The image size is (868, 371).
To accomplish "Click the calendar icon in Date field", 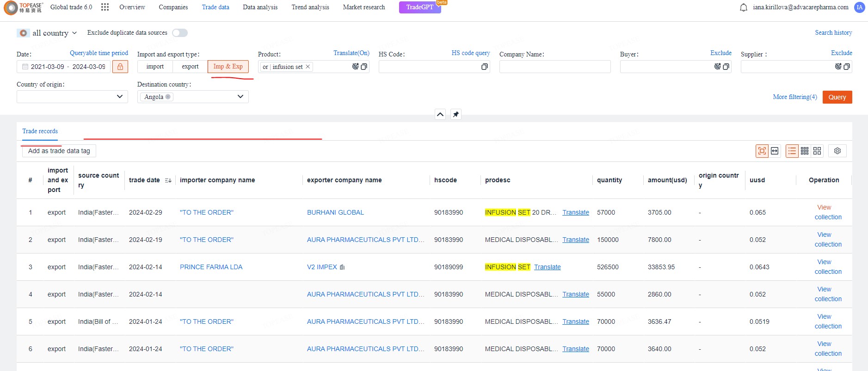I will pos(25,67).
